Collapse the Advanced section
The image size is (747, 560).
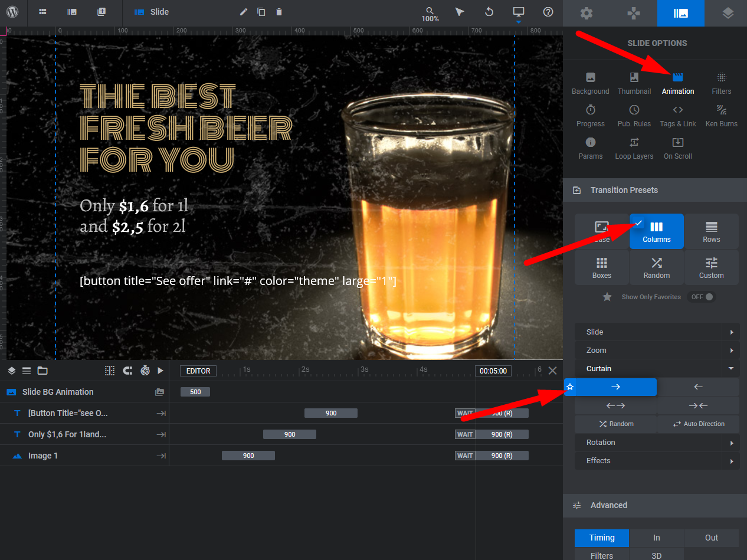[655, 505]
